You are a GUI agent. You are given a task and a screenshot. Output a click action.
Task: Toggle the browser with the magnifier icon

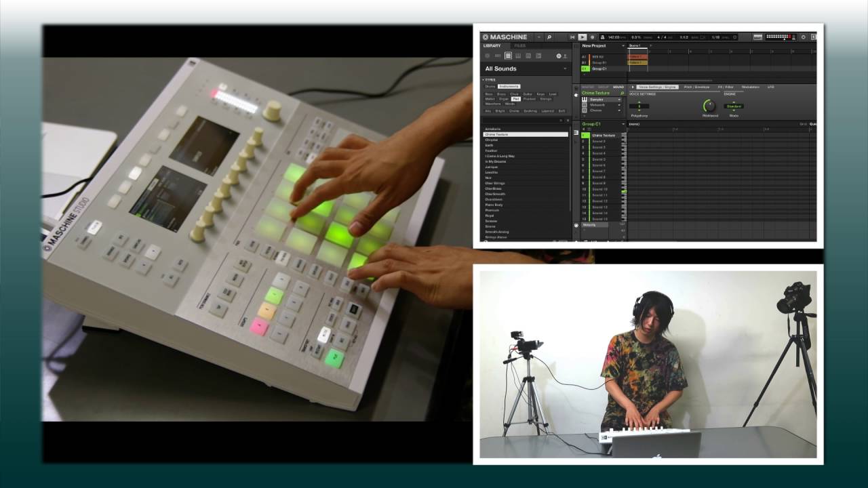(x=549, y=37)
